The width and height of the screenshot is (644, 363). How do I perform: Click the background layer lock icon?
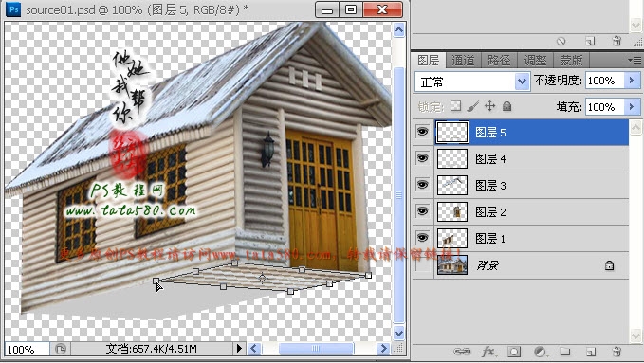point(609,265)
